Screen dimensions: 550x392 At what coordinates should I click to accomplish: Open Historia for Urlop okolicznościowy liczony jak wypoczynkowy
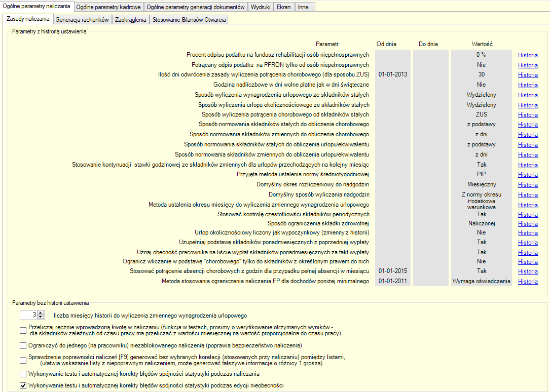528,233
